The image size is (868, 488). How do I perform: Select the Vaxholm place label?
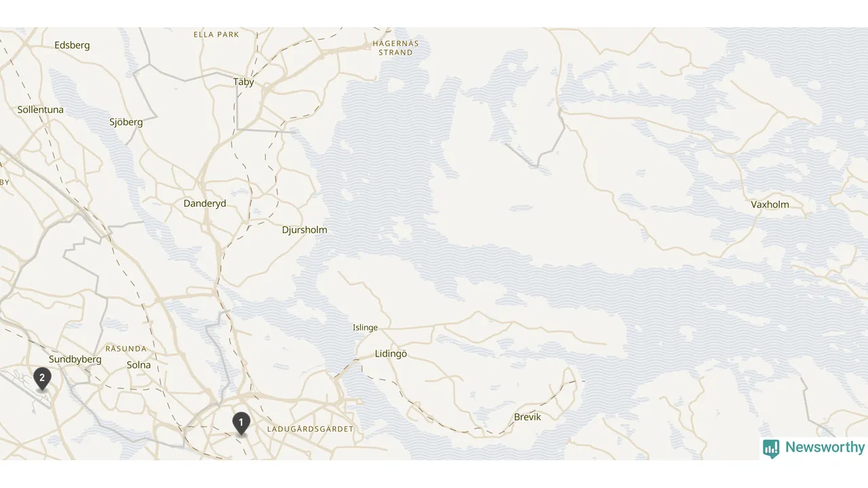point(770,205)
